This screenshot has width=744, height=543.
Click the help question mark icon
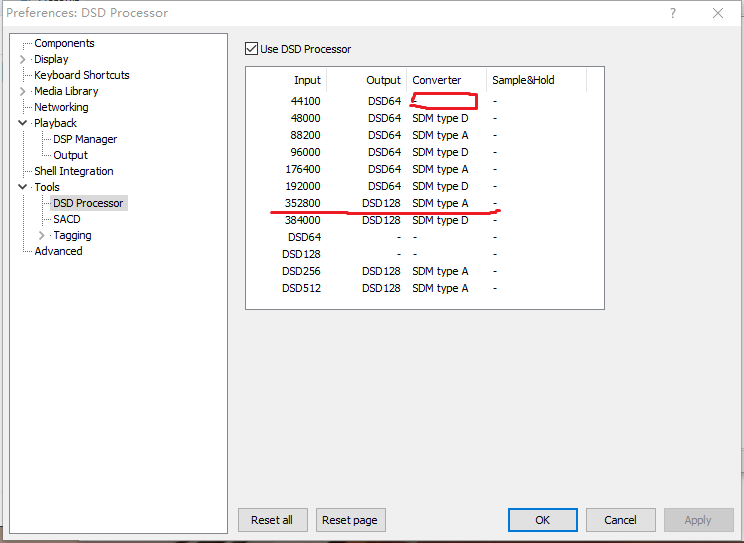(671, 13)
